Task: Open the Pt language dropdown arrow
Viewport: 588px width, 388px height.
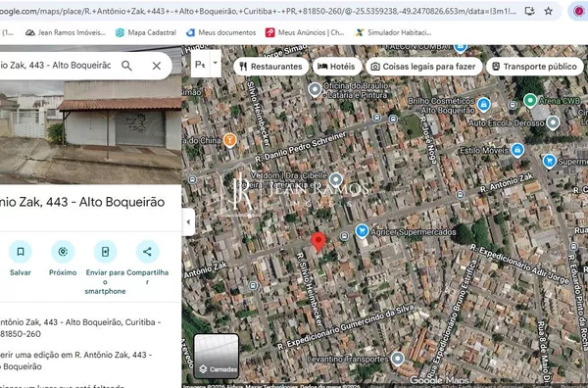Action: point(216,63)
